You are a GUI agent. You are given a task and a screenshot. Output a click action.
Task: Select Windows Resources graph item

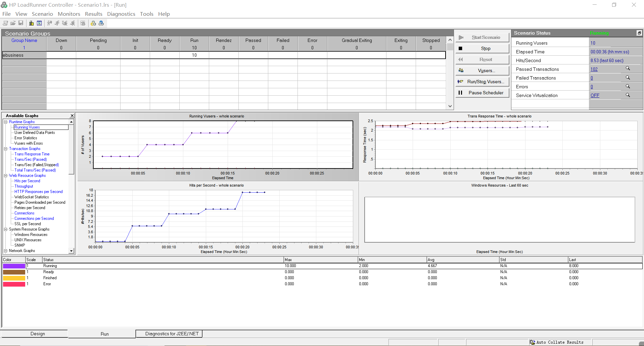pos(31,235)
